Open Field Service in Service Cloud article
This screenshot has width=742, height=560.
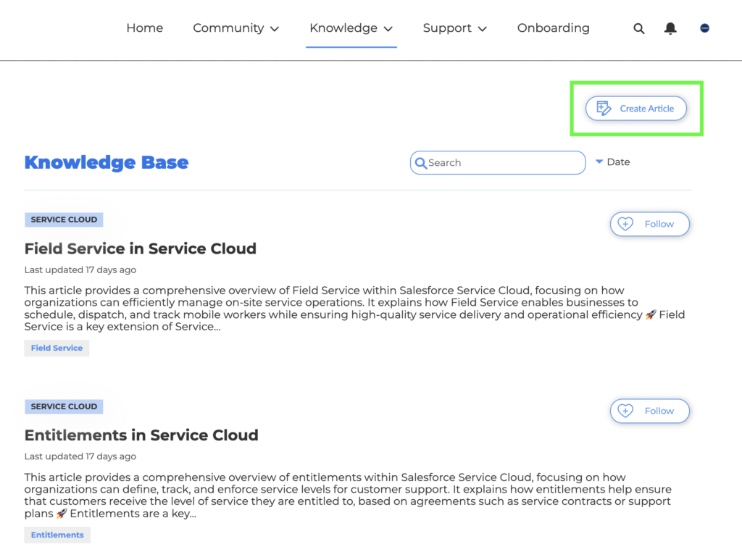[x=141, y=248]
